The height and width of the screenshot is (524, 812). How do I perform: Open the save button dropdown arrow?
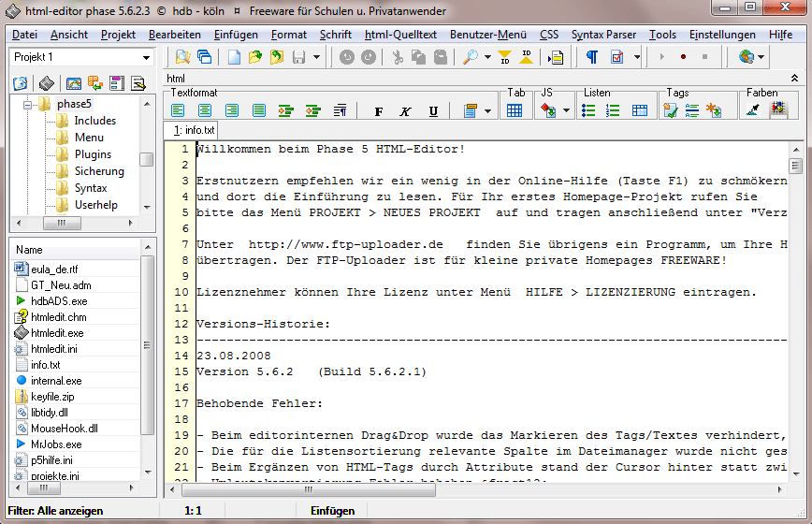coord(316,57)
